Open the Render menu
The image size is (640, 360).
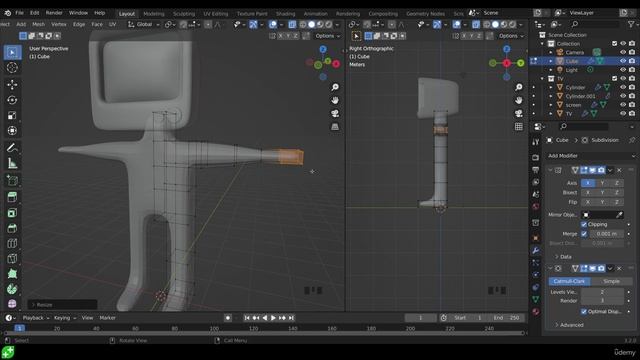pyautogui.click(x=54, y=13)
